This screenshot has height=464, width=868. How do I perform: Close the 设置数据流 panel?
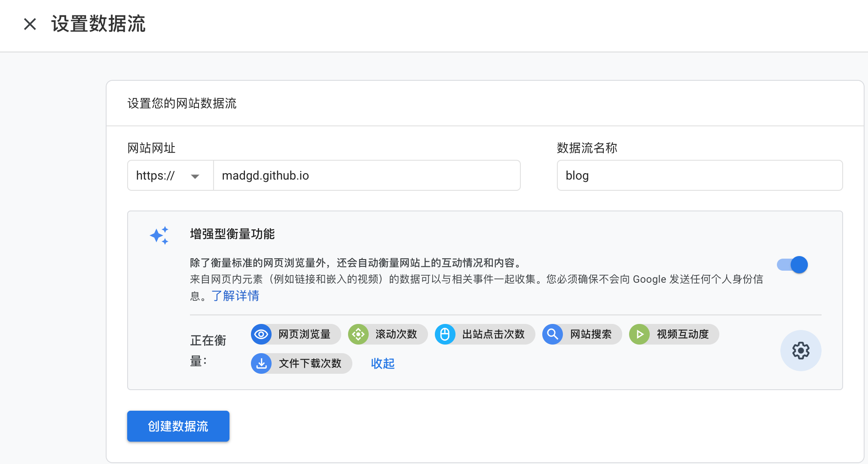coord(30,24)
